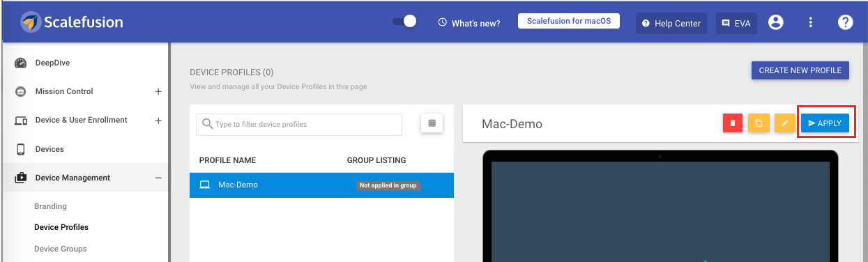Expand Mission Control with plus sign
The image size is (868, 262).
coord(158,91)
